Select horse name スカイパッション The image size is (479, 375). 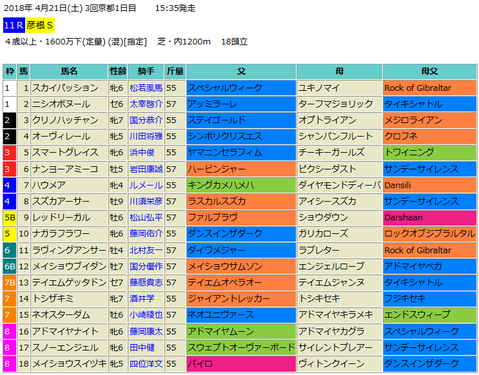pyautogui.click(x=65, y=88)
